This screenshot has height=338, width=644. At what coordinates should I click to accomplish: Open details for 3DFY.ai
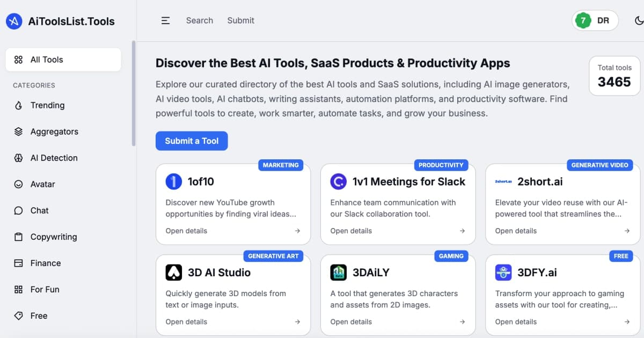tap(516, 322)
